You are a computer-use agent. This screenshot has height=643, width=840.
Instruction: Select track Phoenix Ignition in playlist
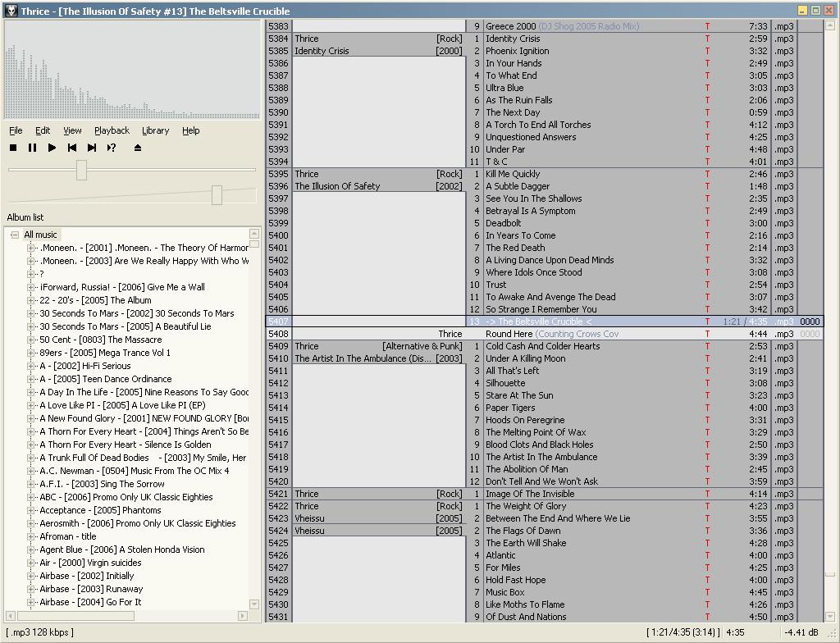[x=517, y=51]
